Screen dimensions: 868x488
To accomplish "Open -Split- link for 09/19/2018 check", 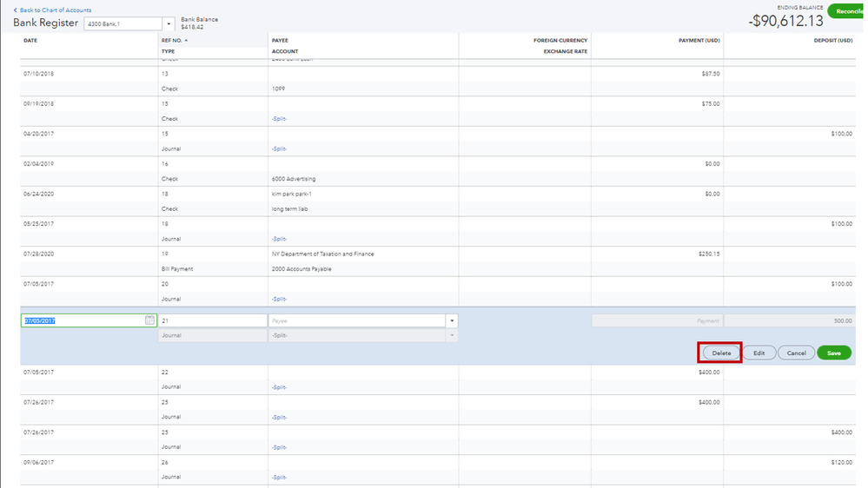I will pyautogui.click(x=279, y=119).
